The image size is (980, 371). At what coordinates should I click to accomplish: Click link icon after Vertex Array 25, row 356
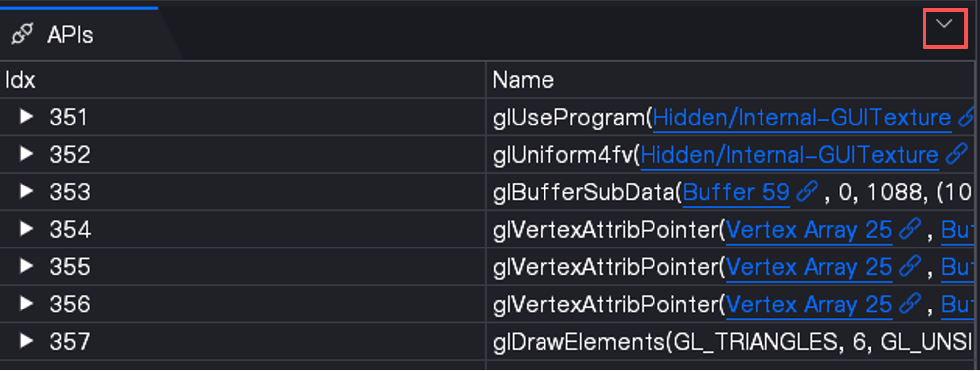(910, 304)
